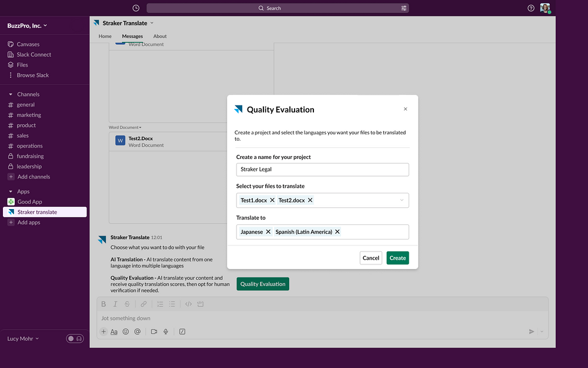Record a video clip
588x368 pixels.
153,331
